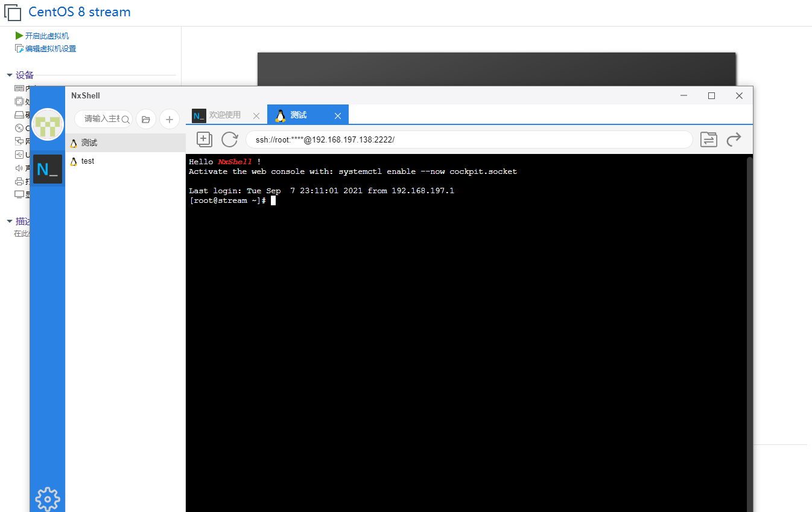Refresh the SSH session with the reload icon
Viewport: 812px width, 512px height.
pyautogui.click(x=229, y=139)
